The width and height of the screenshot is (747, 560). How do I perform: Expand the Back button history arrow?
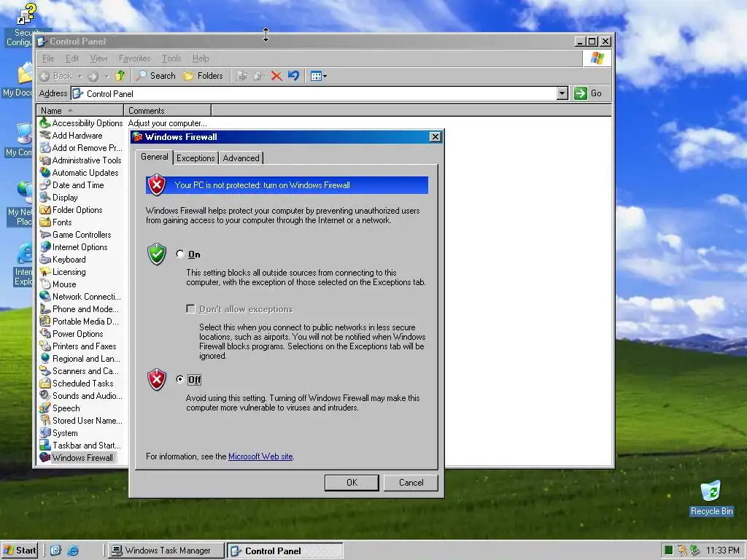tap(80, 76)
